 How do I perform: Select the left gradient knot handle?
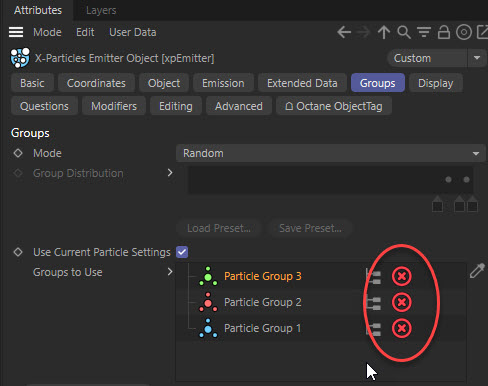pos(437,204)
